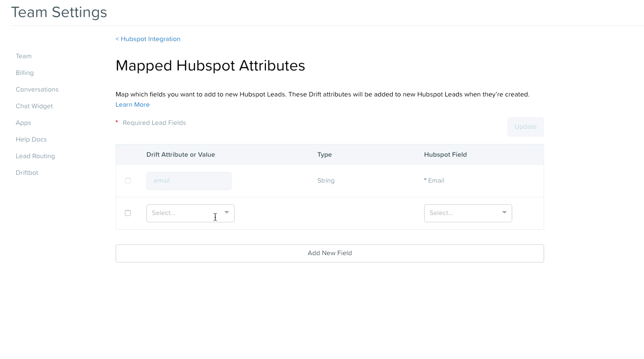Click the Hubspot Field dropdown arrow
This screenshot has width=644, height=359.
[x=504, y=213]
